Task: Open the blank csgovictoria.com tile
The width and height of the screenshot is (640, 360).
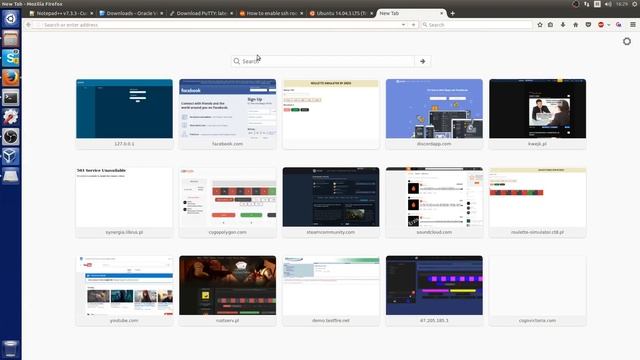Action: pyautogui.click(x=537, y=291)
